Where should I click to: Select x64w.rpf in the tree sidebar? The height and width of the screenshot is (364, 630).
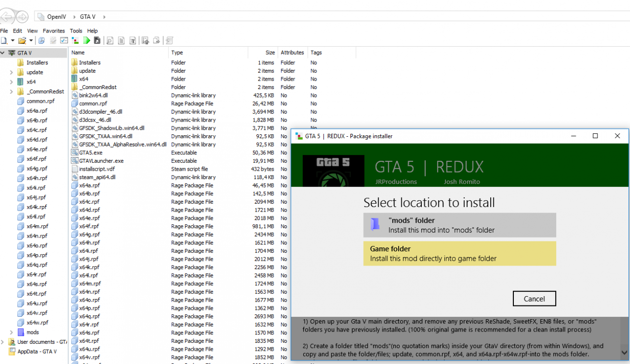click(37, 323)
